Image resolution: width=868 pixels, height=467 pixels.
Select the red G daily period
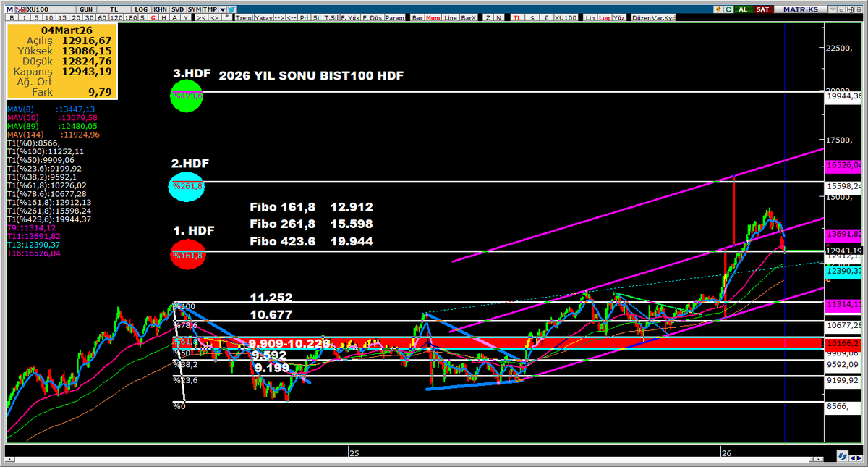153,17
